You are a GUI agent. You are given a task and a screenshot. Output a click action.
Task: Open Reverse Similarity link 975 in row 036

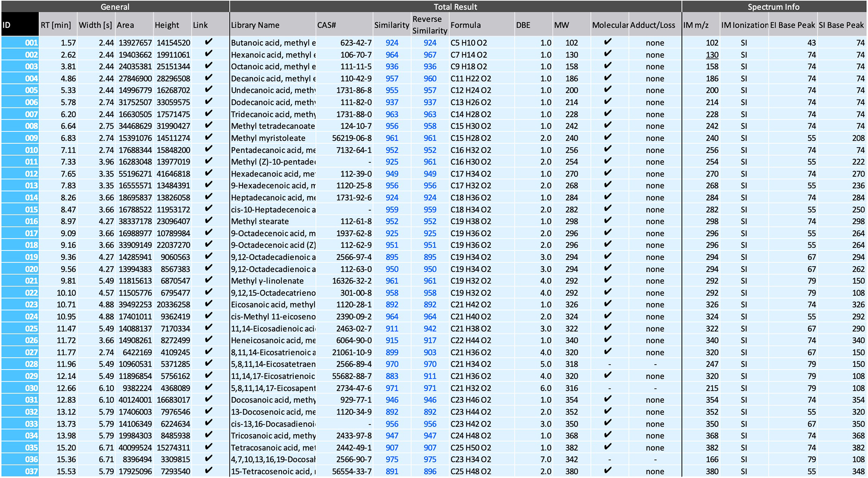tap(430, 459)
